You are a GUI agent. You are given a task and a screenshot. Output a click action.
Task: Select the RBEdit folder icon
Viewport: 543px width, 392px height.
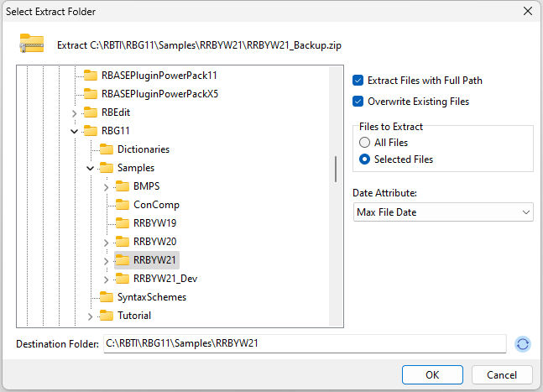[91, 112]
